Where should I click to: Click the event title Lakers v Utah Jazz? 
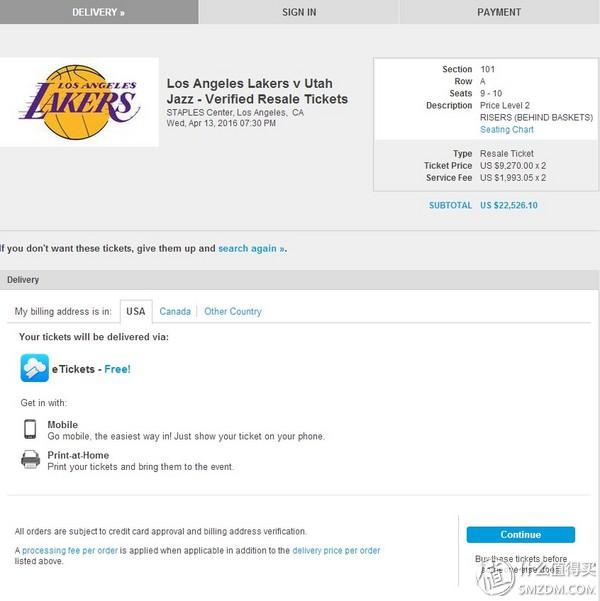(x=257, y=91)
